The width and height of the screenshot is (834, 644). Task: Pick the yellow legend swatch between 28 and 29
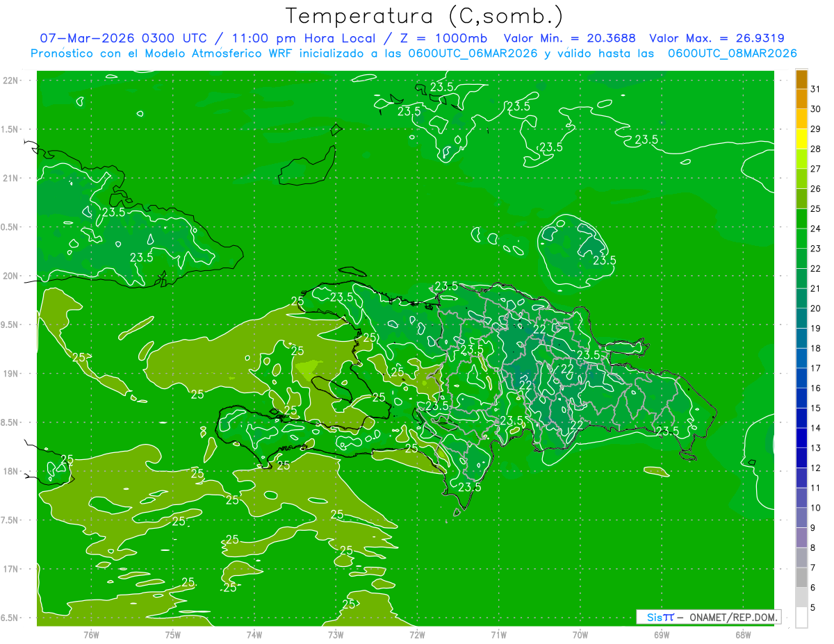tap(801, 139)
